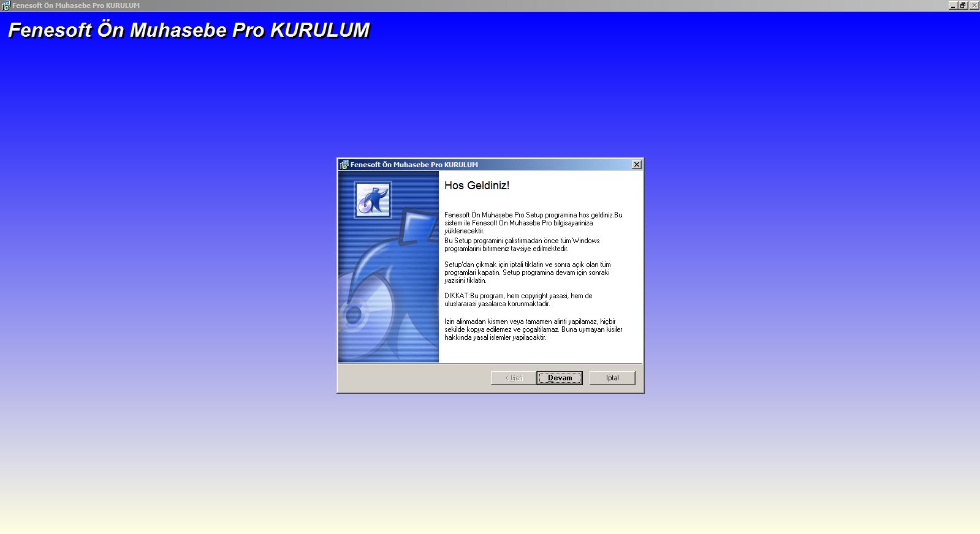The height and width of the screenshot is (534, 980).
Task: Click the paragraph starting 'Setup'dan çikmak için'
Action: point(528,273)
